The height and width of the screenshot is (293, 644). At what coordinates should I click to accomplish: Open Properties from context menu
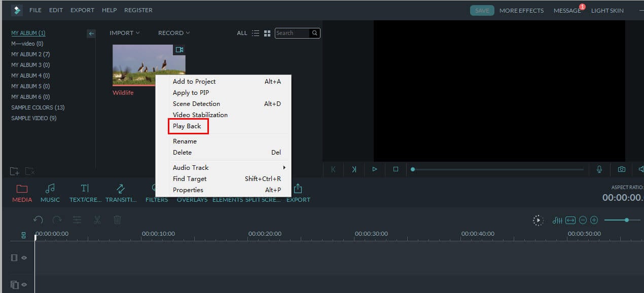(223, 190)
